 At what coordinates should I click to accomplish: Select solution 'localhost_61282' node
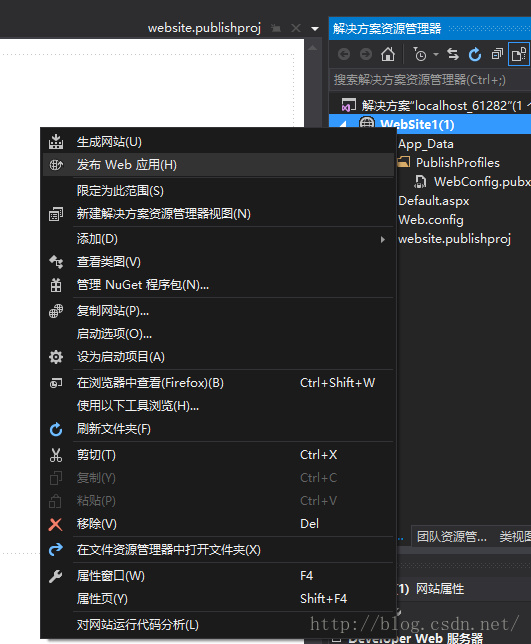(x=435, y=106)
